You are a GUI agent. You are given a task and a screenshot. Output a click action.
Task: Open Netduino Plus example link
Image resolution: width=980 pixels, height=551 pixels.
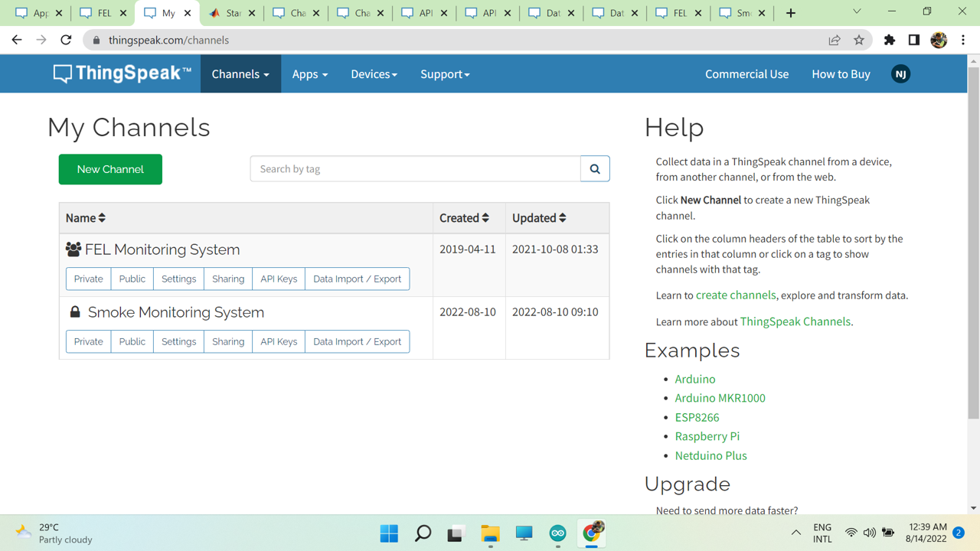pos(711,455)
